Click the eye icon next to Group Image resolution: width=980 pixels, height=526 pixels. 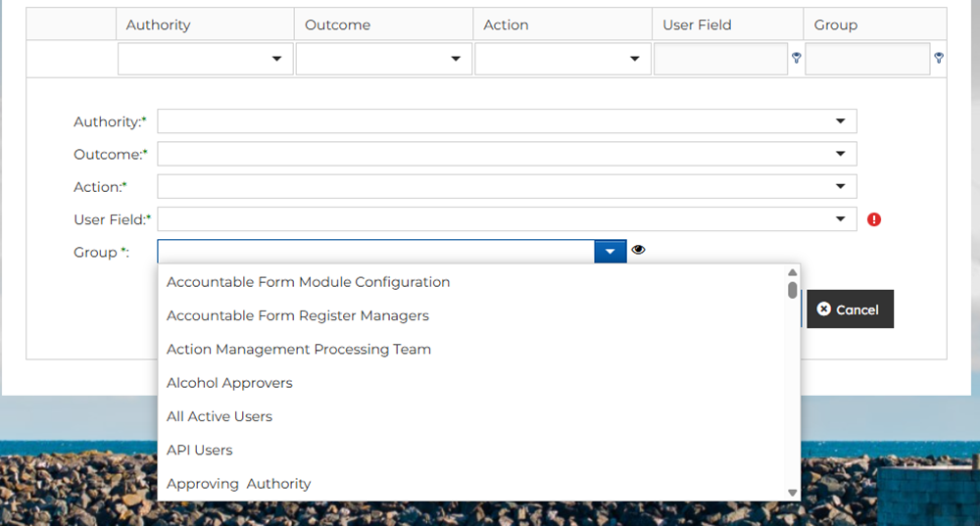coord(639,251)
